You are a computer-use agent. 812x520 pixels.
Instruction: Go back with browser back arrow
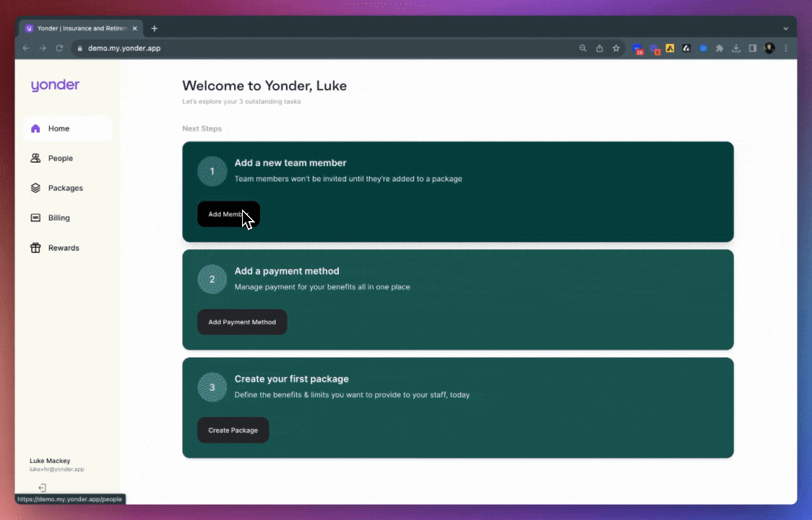(x=26, y=48)
